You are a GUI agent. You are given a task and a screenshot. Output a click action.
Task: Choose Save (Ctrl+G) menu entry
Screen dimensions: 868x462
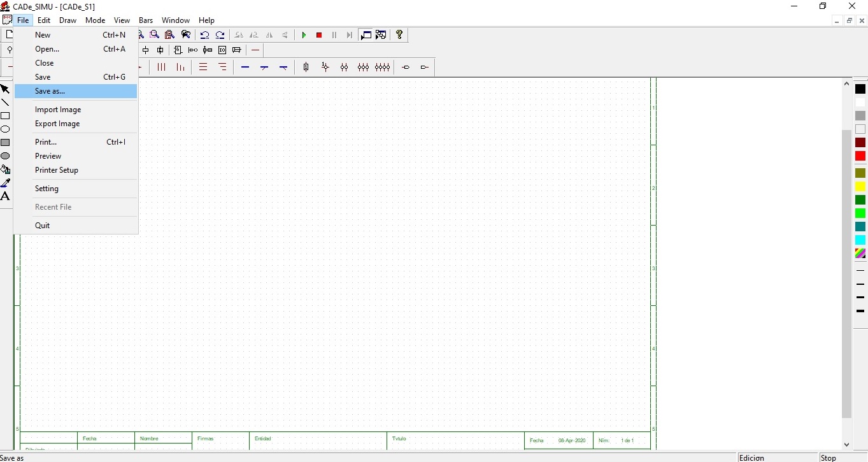pos(76,77)
